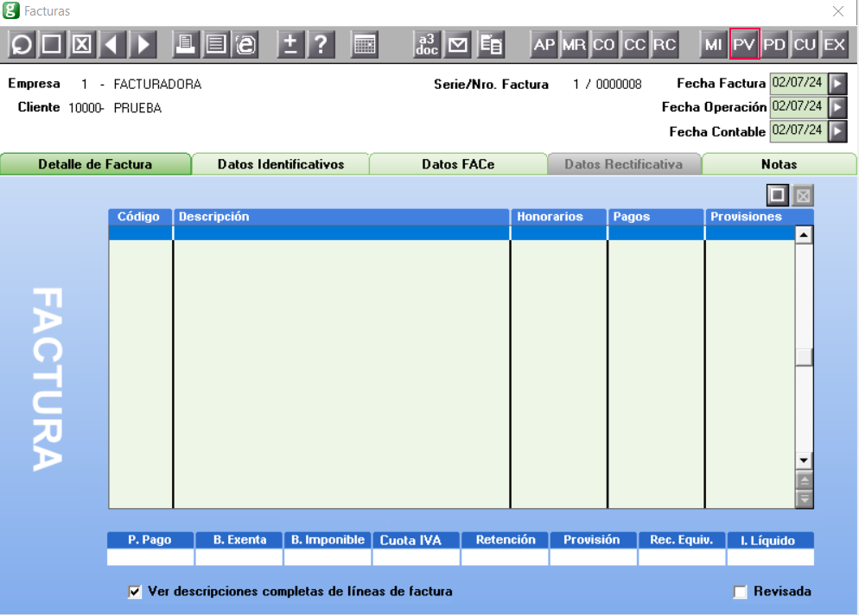This screenshot has width=859, height=616.
Task: Click the crossed box toolbar icon
Action: [x=82, y=44]
